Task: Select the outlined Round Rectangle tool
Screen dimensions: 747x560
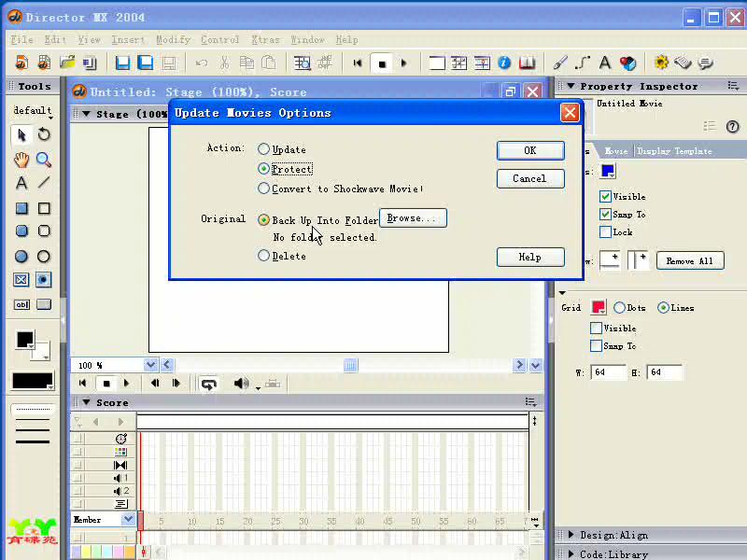Action: pyautogui.click(x=44, y=231)
